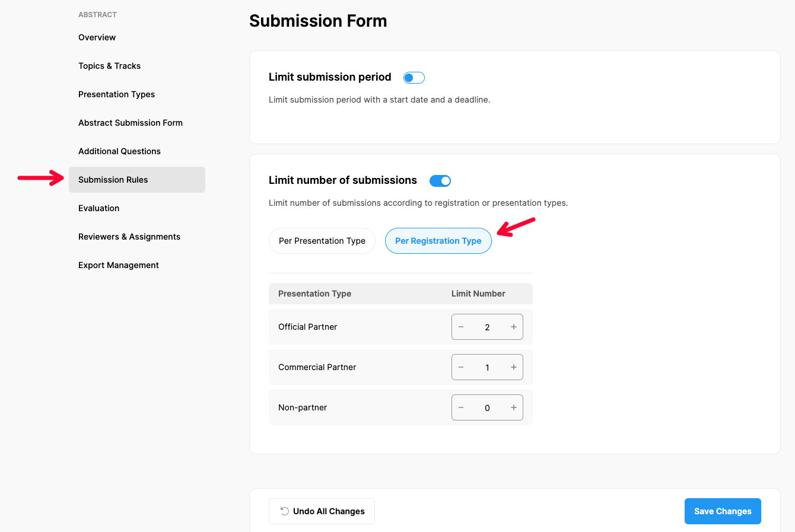Increase Official Partner limit with plus icon

point(513,327)
